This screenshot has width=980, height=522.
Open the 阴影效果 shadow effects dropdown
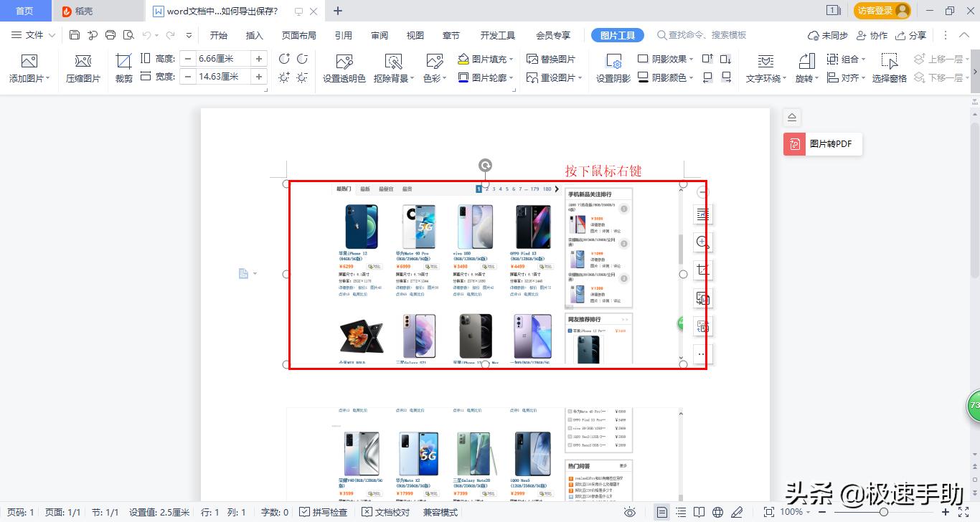pyautogui.click(x=667, y=60)
